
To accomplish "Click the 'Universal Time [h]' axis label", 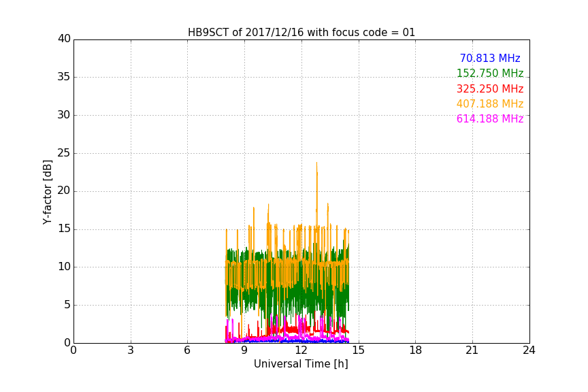I will (301, 364).
